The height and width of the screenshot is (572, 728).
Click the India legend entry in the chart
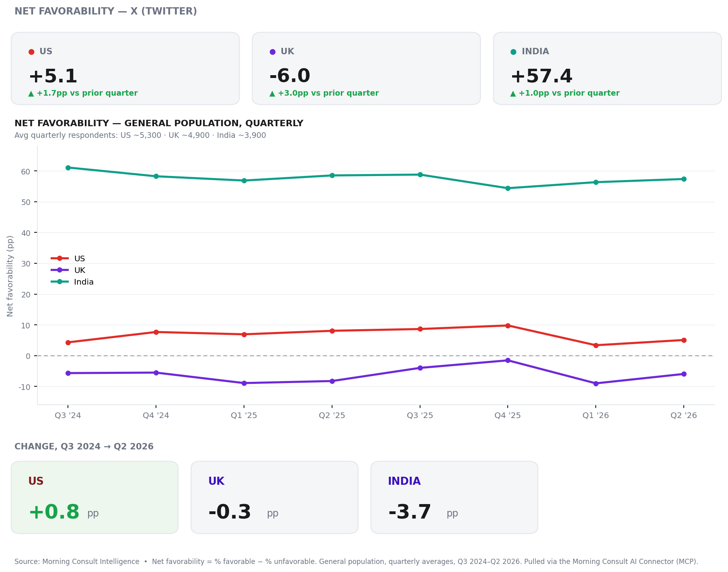point(72,282)
